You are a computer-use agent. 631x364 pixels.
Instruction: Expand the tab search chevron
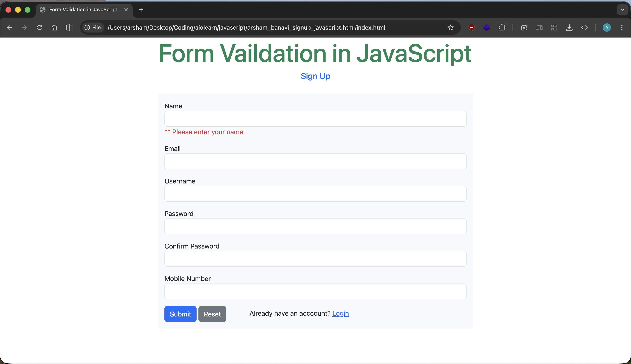[622, 10]
